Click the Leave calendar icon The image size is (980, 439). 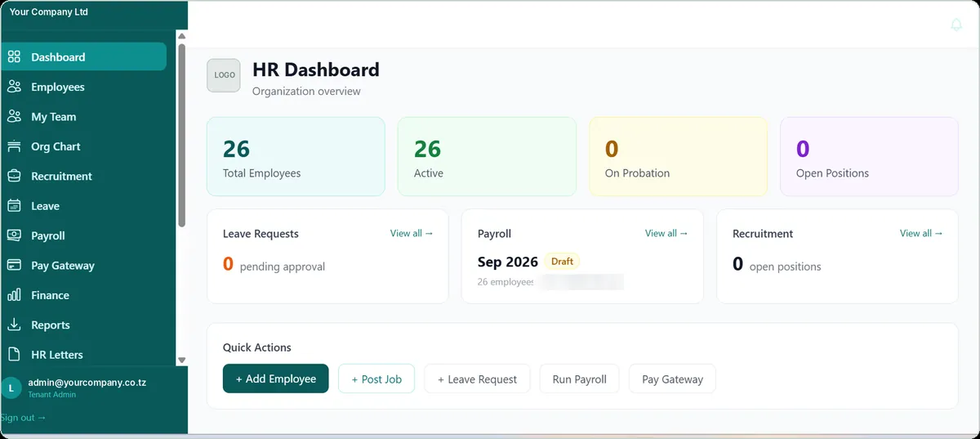[14, 206]
